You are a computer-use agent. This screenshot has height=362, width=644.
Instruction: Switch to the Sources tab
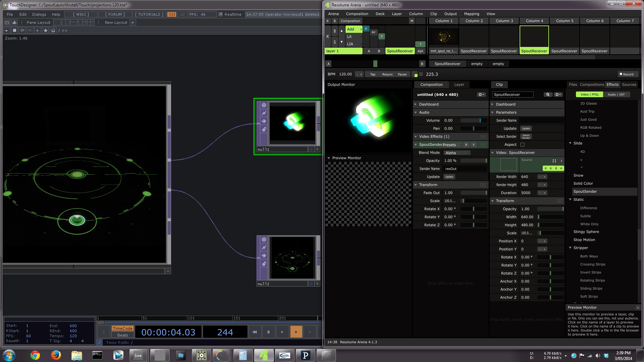point(629,84)
